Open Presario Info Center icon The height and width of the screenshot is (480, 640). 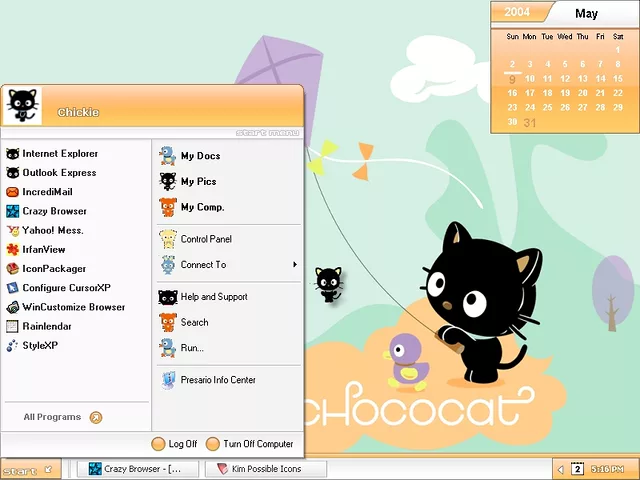pos(168,380)
